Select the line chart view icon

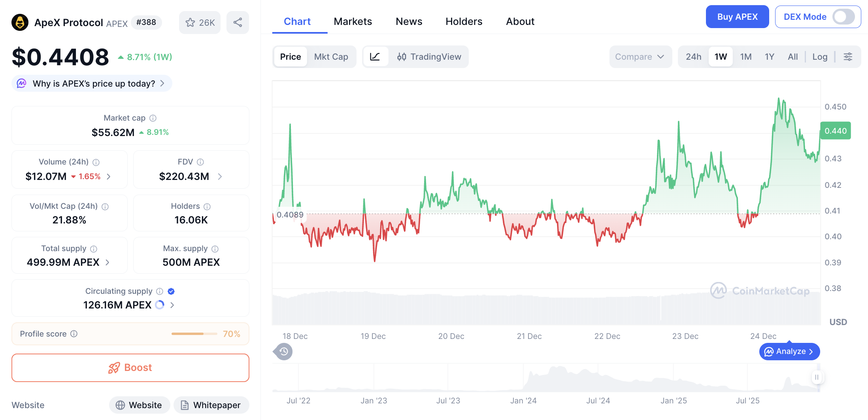click(375, 57)
